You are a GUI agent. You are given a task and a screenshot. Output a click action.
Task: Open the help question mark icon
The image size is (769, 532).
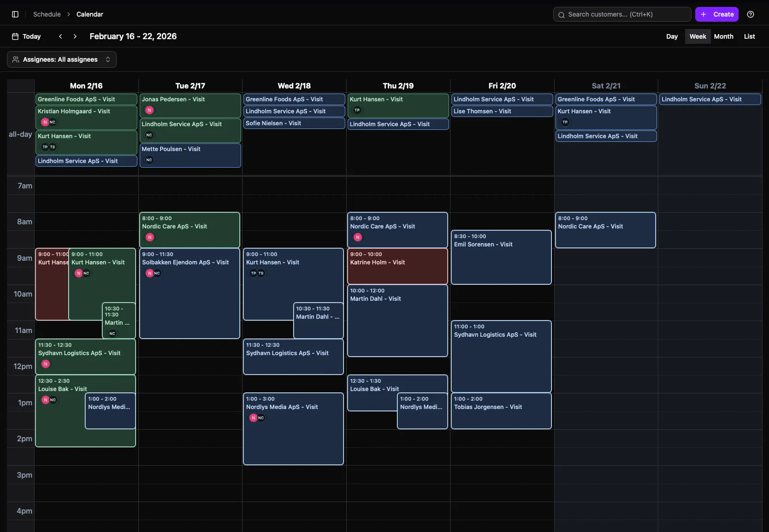tap(751, 14)
